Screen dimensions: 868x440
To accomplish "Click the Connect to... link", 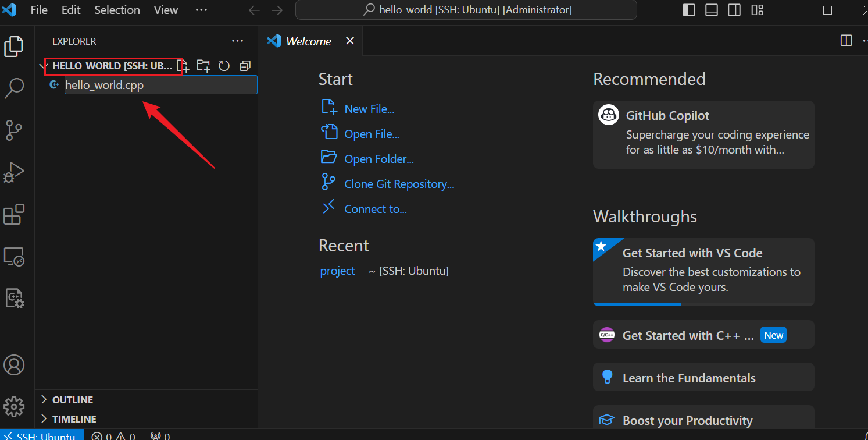I will click(376, 209).
